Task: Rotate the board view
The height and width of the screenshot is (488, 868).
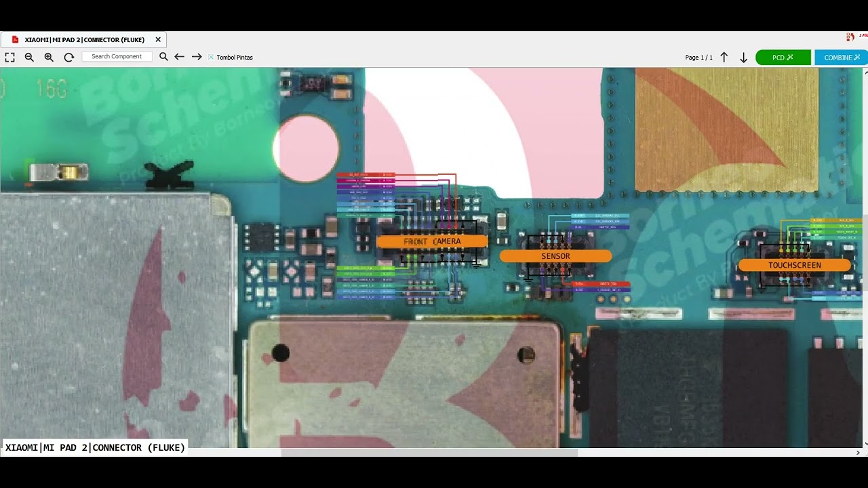Action: point(68,58)
